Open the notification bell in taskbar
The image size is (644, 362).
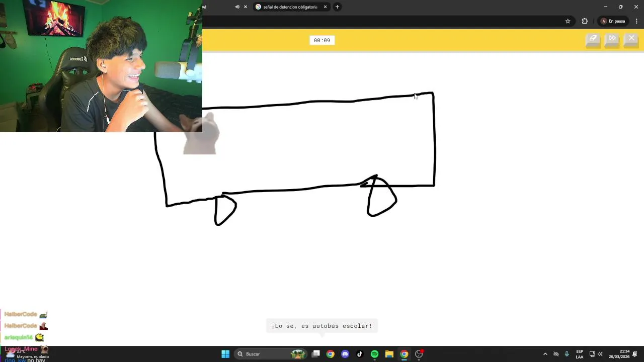[x=635, y=354]
